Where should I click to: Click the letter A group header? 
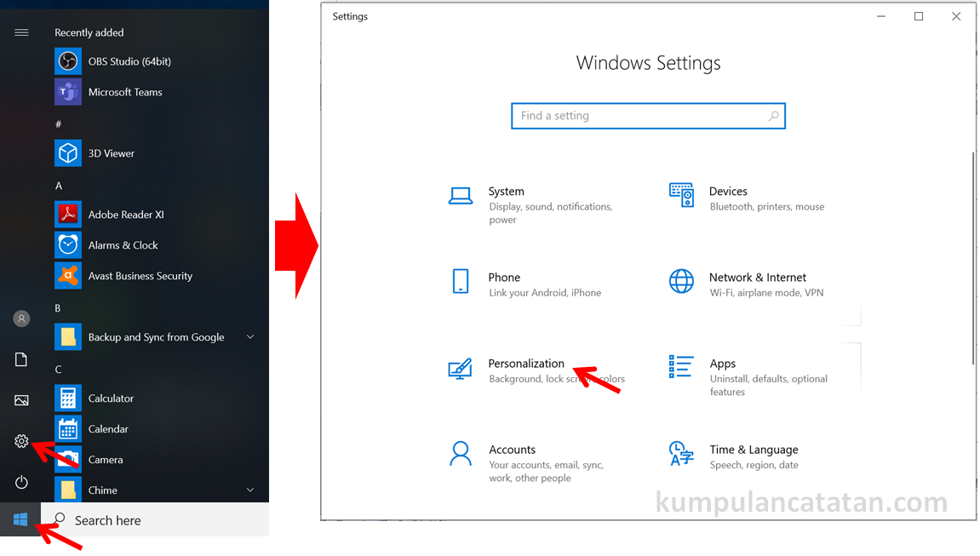[59, 186]
